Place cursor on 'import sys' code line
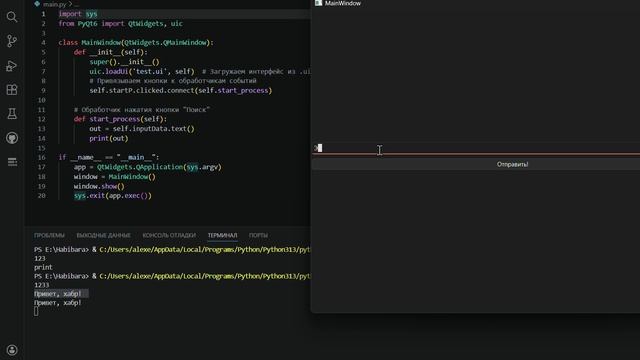Viewport: 640px width, 360px height. 78,14
